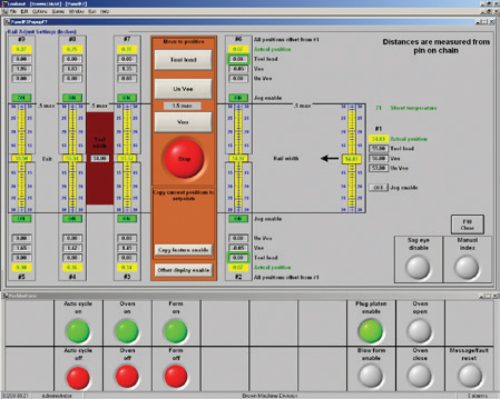Click the rail #1 yellow position slider marker
500x399 pixels.
pos(351,159)
